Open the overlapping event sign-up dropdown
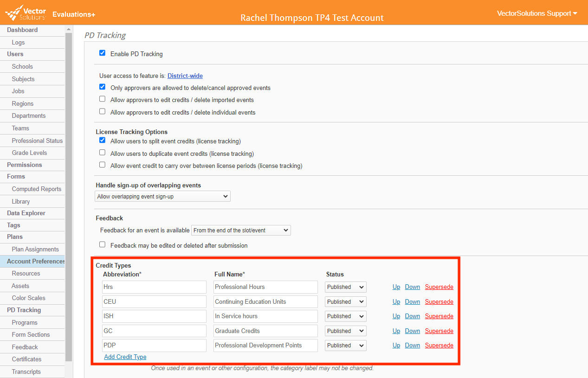This screenshot has width=588, height=378. point(162,197)
